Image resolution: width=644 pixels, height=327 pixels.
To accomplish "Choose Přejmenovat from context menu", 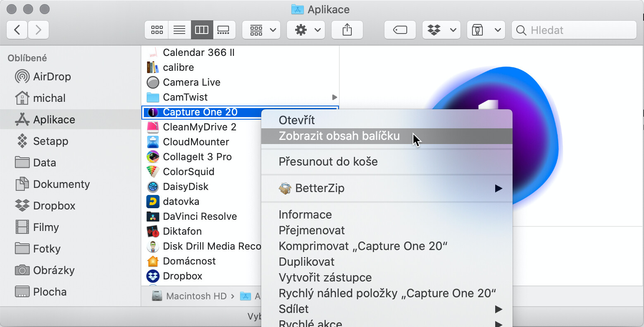I will pos(387,230).
